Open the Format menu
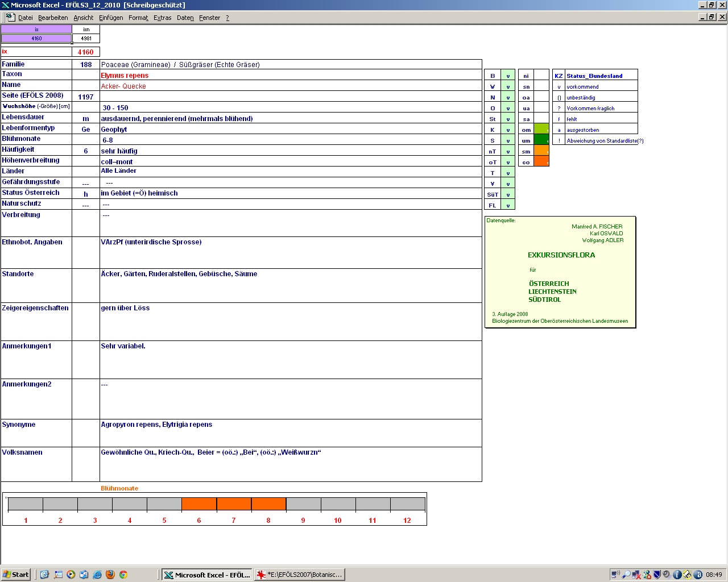Screen dimensions: 728x582 (138, 18)
